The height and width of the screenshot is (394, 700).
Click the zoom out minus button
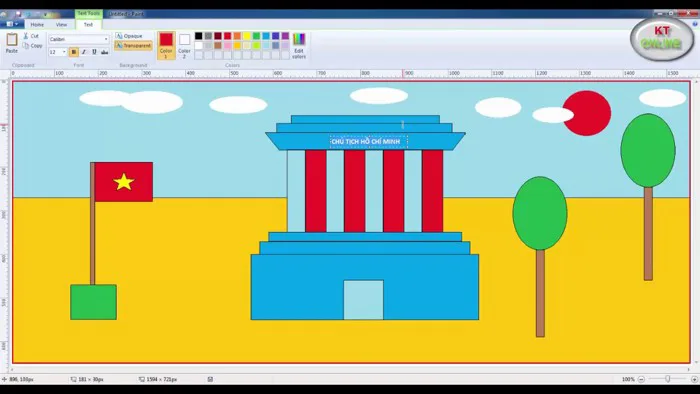pos(641,379)
